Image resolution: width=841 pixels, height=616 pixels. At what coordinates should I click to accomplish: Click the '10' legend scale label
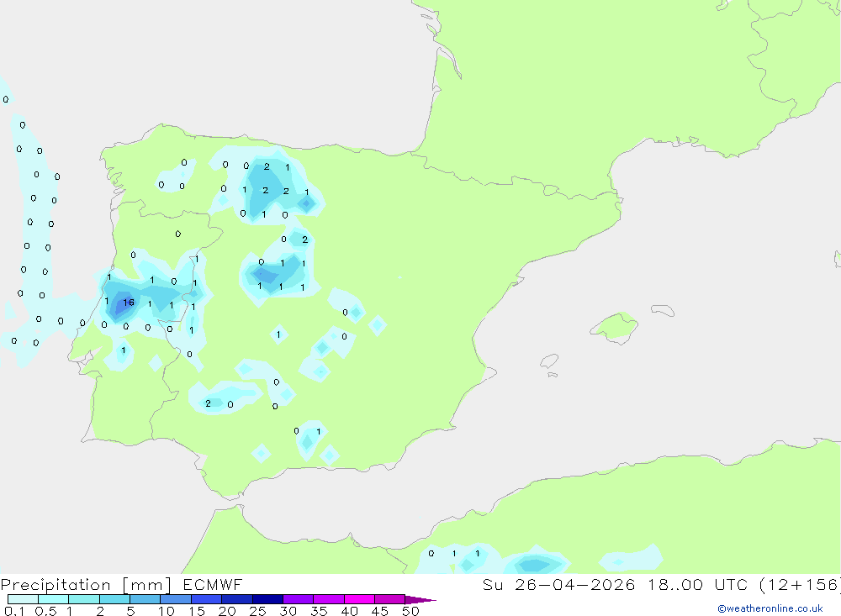(x=167, y=611)
